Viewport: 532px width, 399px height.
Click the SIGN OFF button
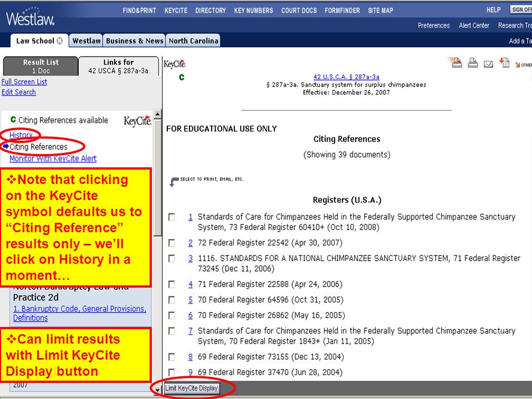tap(521, 9)
